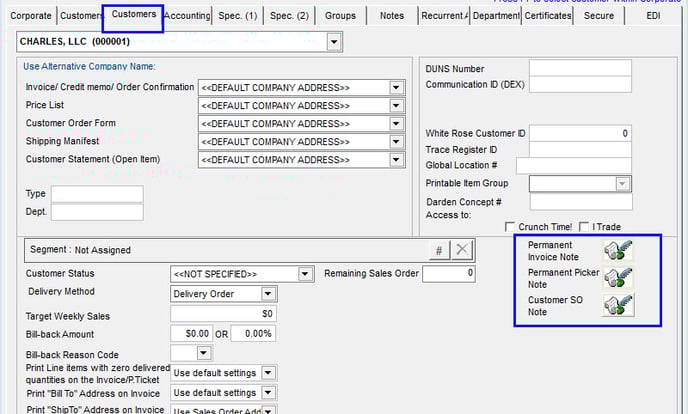Open the Customer Status dropdown
688x414 pixels.
coord(306,274)
